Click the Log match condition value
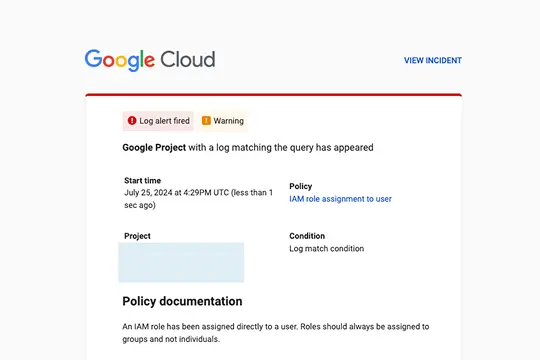The width and height of the screenshot is (540, 360). (x=326, y=249)
